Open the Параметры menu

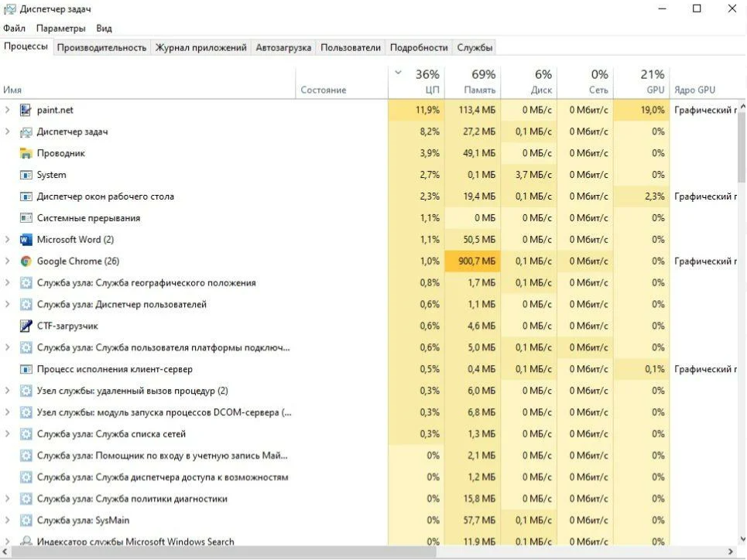[x=60, y=28]
